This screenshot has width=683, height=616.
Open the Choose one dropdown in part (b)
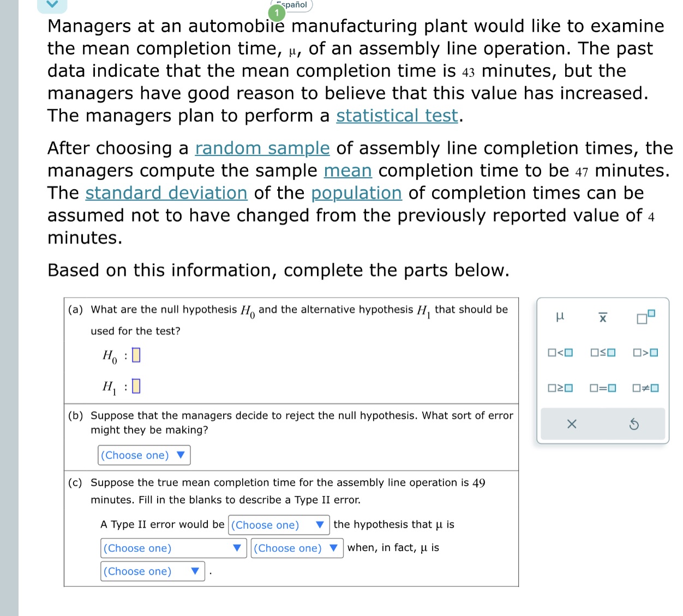pyautogui.click(x=143, y=455)
